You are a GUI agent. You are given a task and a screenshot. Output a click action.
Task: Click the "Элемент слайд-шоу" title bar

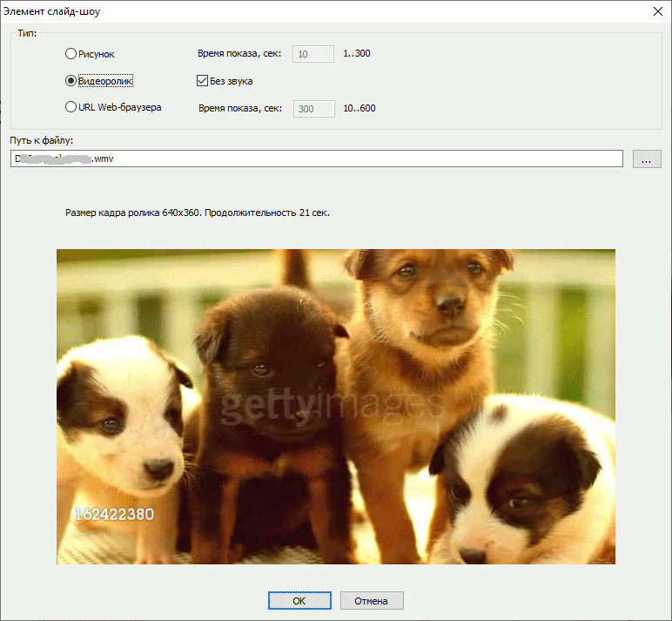(x=261, y=11)
